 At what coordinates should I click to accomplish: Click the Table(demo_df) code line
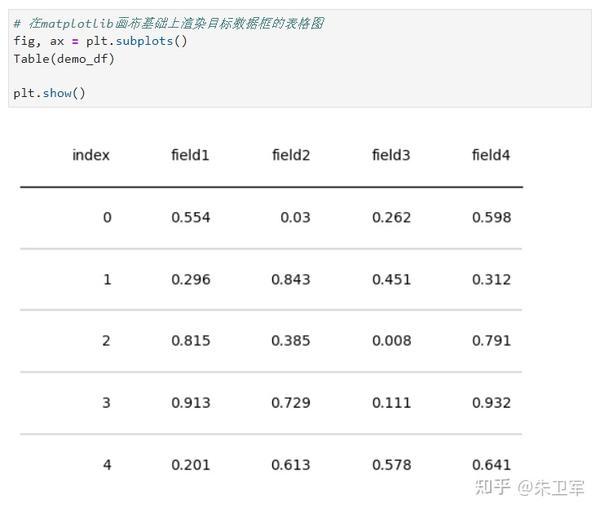pyautogui.click(x=64, y=59)
